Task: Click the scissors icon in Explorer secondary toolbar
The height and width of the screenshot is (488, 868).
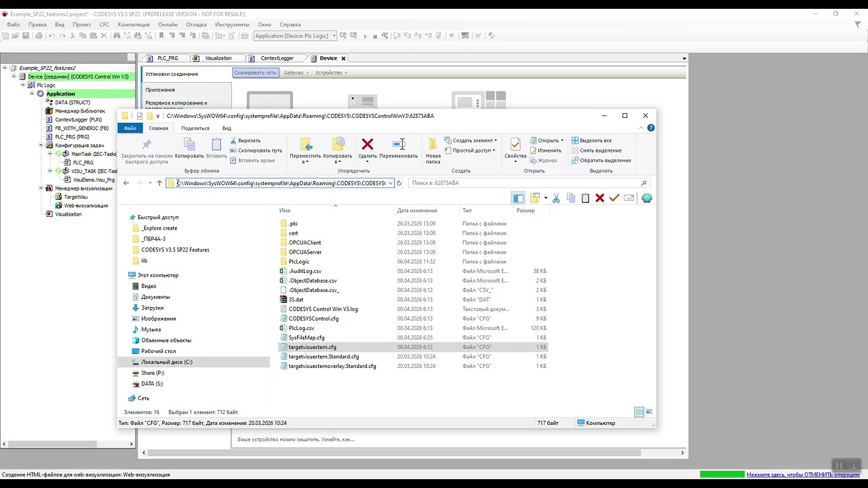Action: 556,198
